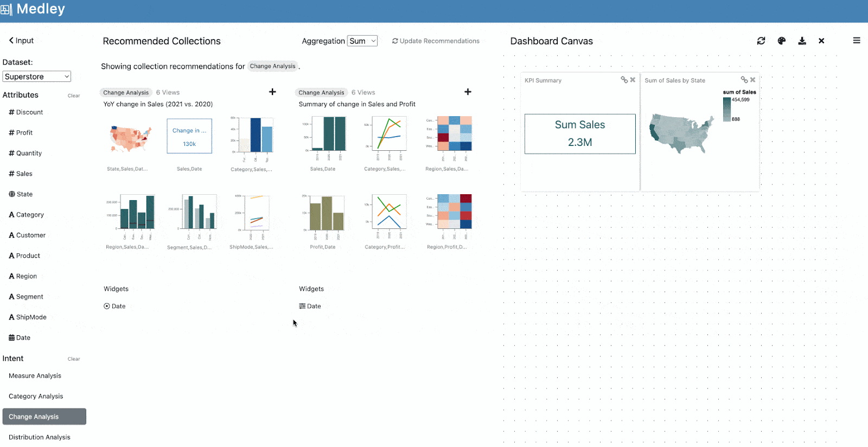Viewport: 868px width, 447px height.
Task: Refresh the Dashboard Canvas
Action: pos(761,41)
